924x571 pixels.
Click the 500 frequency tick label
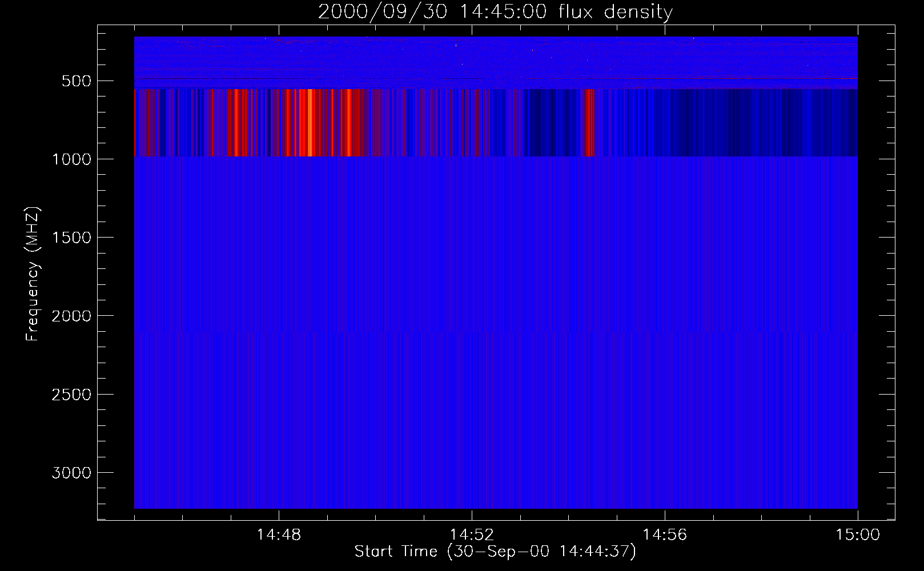point(77,81)
